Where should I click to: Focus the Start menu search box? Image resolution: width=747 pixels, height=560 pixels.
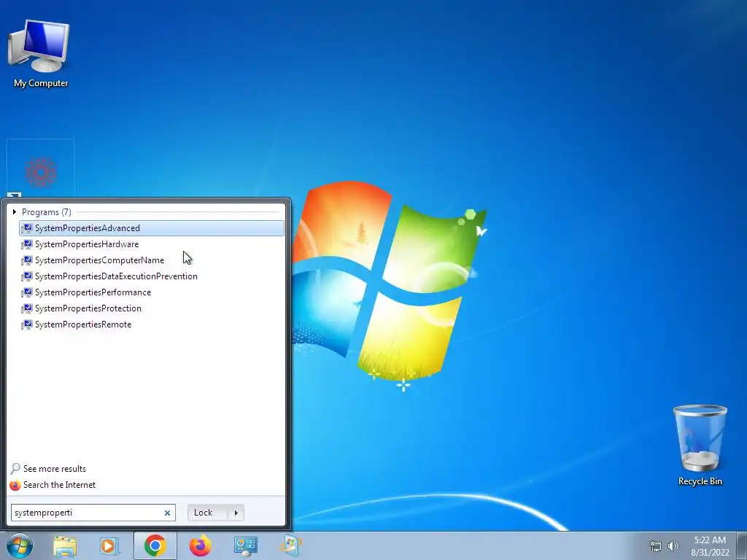pyautogui.click(x=88, y=513)
